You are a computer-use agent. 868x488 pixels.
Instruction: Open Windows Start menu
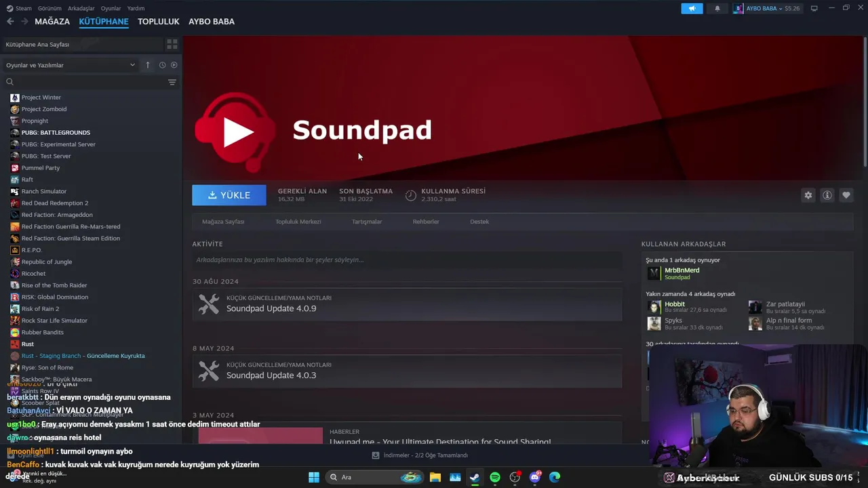pyautogui.click(x=314, y=477)
